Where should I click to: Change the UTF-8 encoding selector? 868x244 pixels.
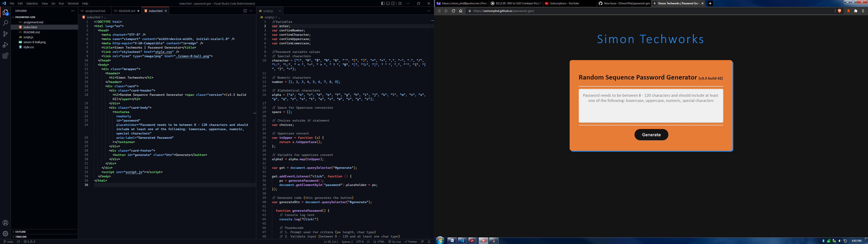360,242
